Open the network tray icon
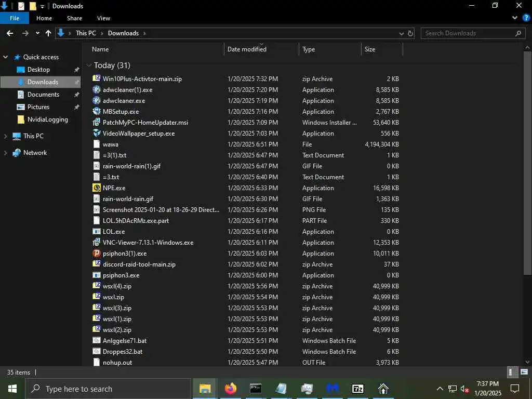Screen dimensions: 532x399 (x=453, y=389)
